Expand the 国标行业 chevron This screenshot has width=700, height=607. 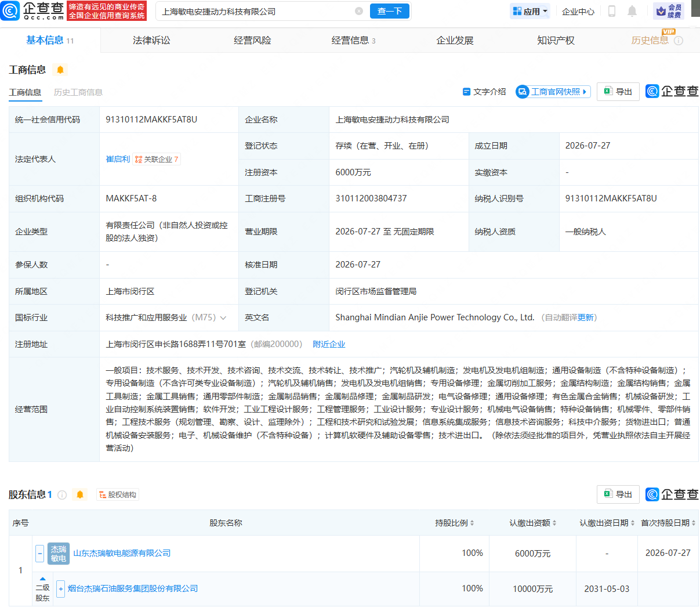[x=223, y=318]
